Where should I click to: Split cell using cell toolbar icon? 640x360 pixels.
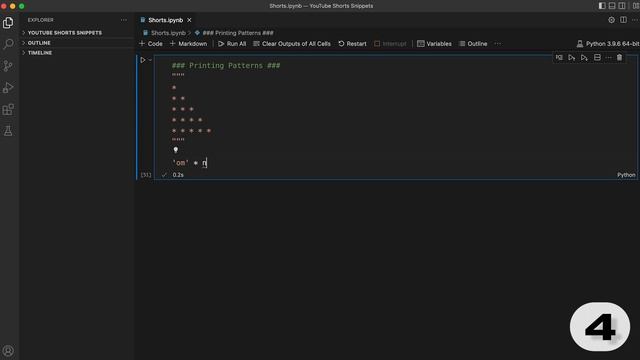click(597, 58)
